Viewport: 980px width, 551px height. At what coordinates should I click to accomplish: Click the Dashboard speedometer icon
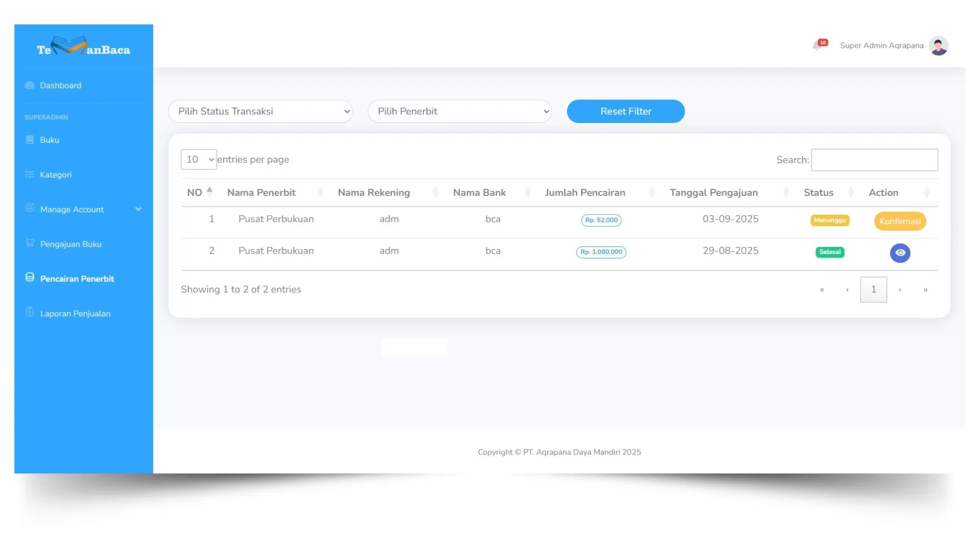30,85
